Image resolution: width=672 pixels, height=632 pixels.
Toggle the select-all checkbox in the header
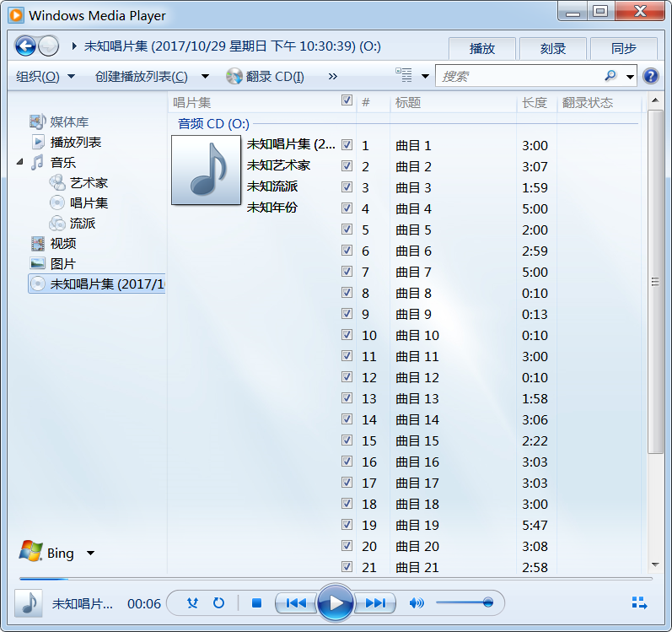(x=347, y=100)
